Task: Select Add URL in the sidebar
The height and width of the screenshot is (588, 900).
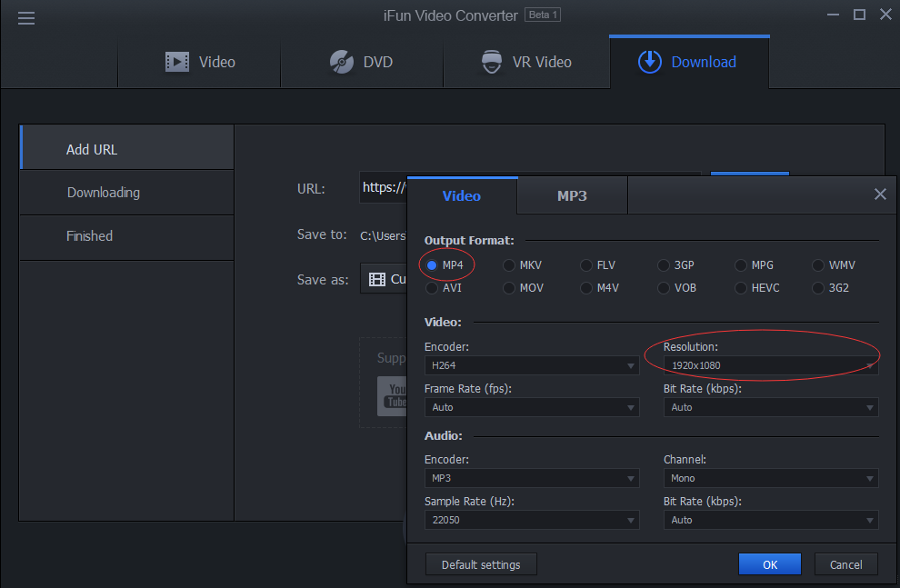Action: 127,149
